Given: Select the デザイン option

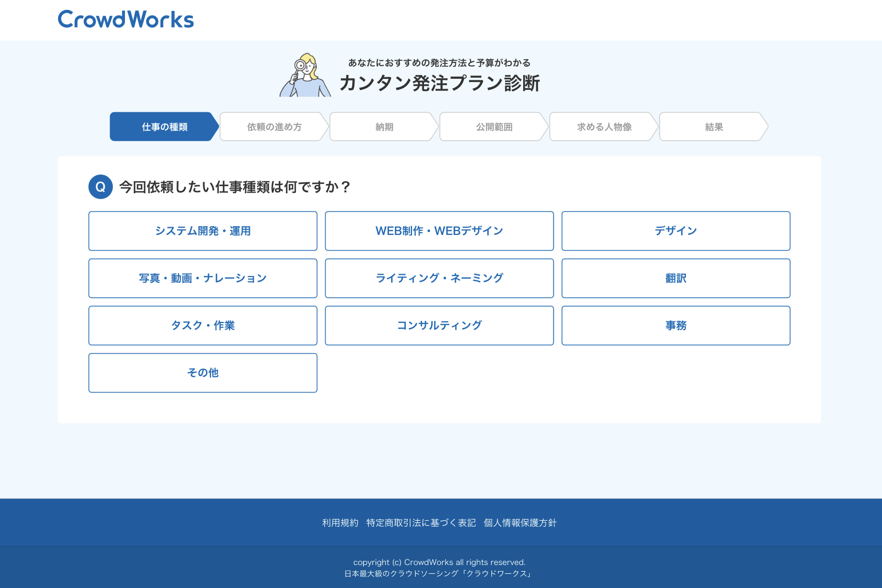Looking at the screenshot, I should pyautogui.click(x=675, y=231).
